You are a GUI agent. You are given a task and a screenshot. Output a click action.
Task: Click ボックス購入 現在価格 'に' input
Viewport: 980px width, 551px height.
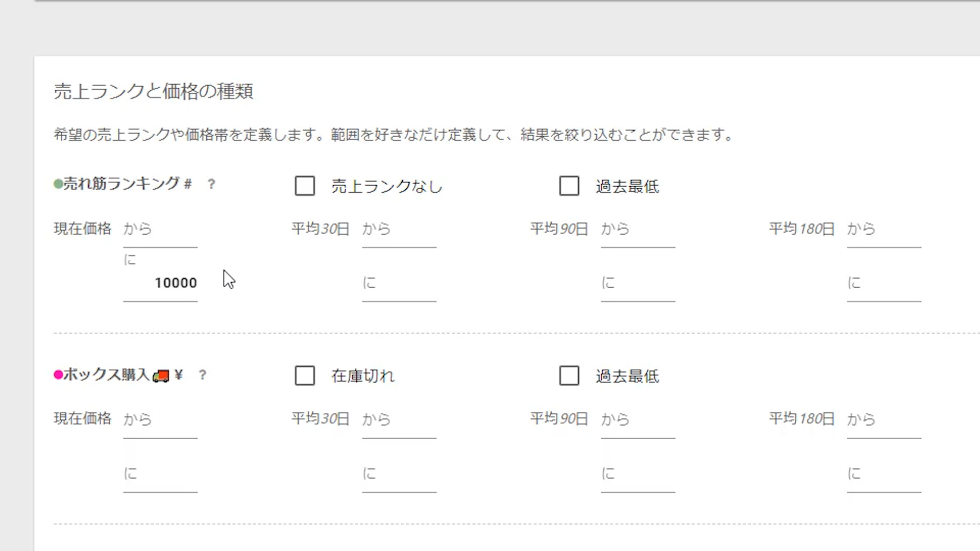160,474
